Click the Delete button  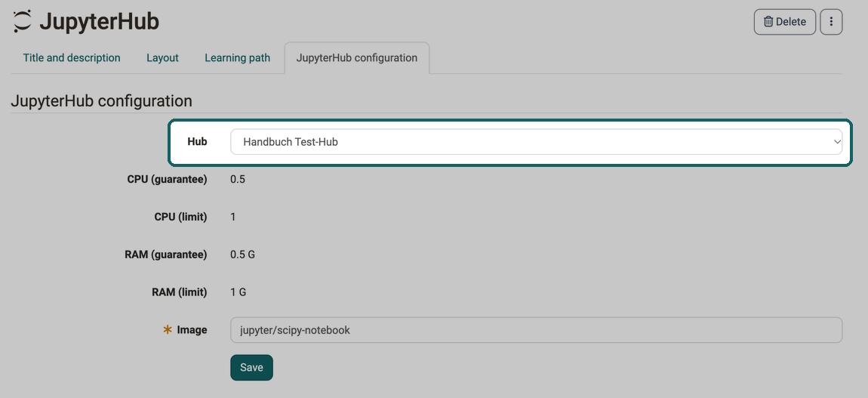pos(784,22)
